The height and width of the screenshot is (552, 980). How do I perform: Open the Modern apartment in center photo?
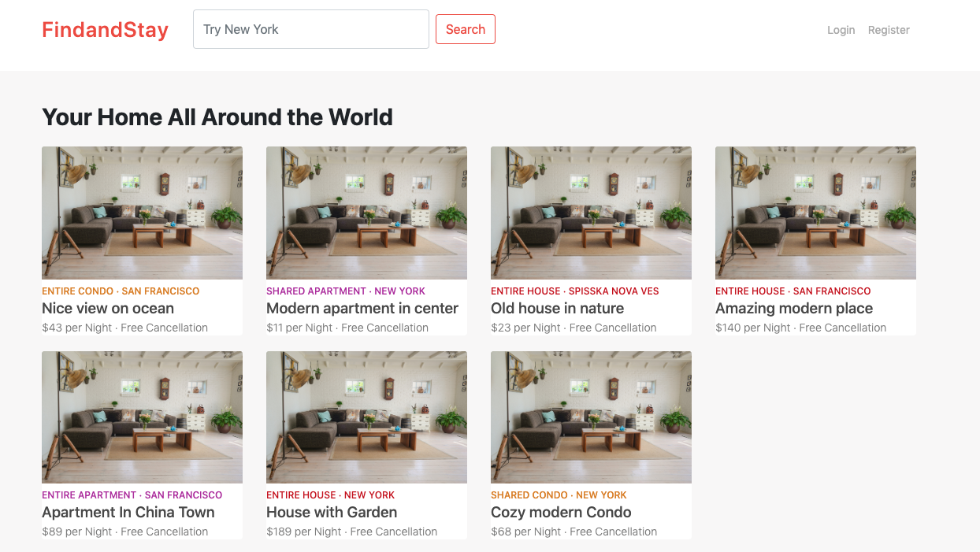(x=366, y=213)
